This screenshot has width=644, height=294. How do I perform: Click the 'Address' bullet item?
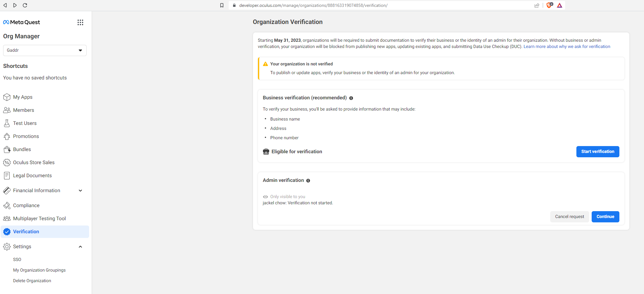click(278, 129)
